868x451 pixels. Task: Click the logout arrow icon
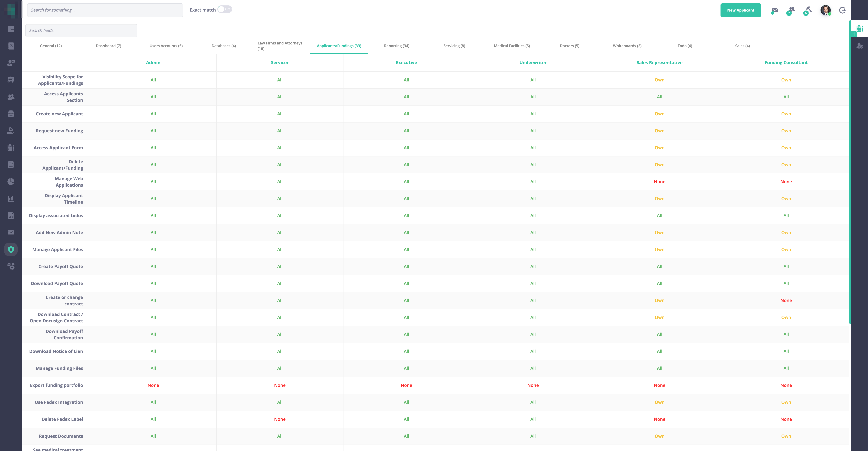pos(842,10)
